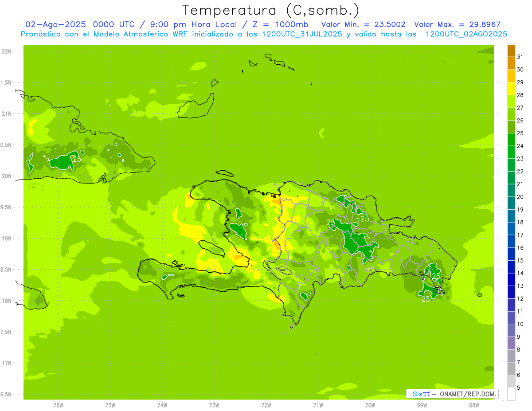Click '9:00 pm Hora Local' in header
Screen dimensions: 532x411
(x=192, y=24)
